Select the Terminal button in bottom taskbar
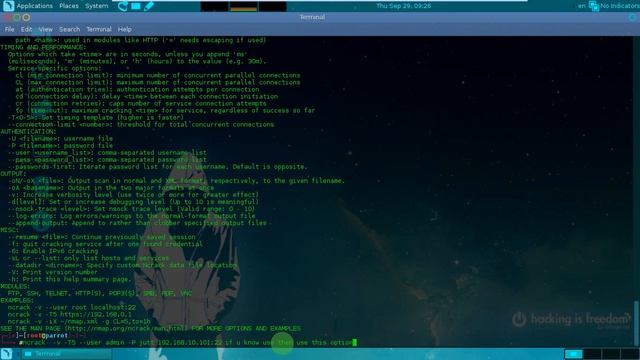 [67, 354]
